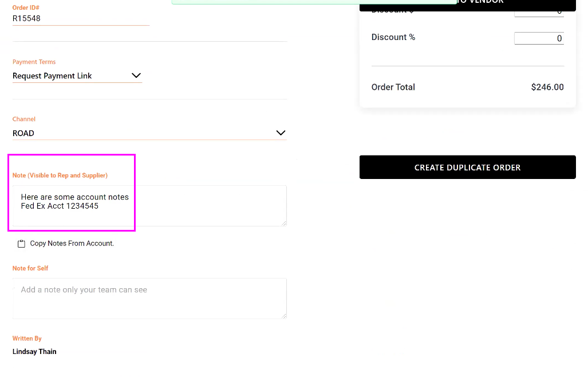The height and width of the screenshot is (386, 588).
Task: Open the Payment Terms dropdown chevron
Action: point(136,75)
